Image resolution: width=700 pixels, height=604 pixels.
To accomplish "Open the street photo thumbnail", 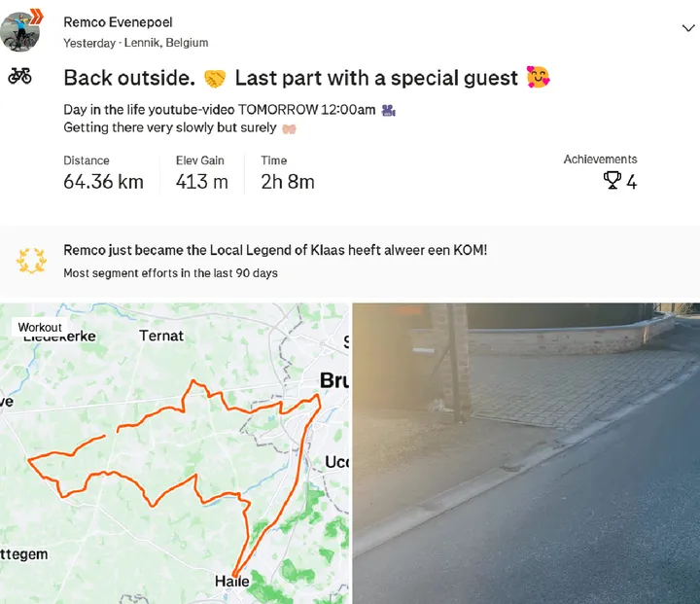I will pyautogui.click(x=526, y=453).
